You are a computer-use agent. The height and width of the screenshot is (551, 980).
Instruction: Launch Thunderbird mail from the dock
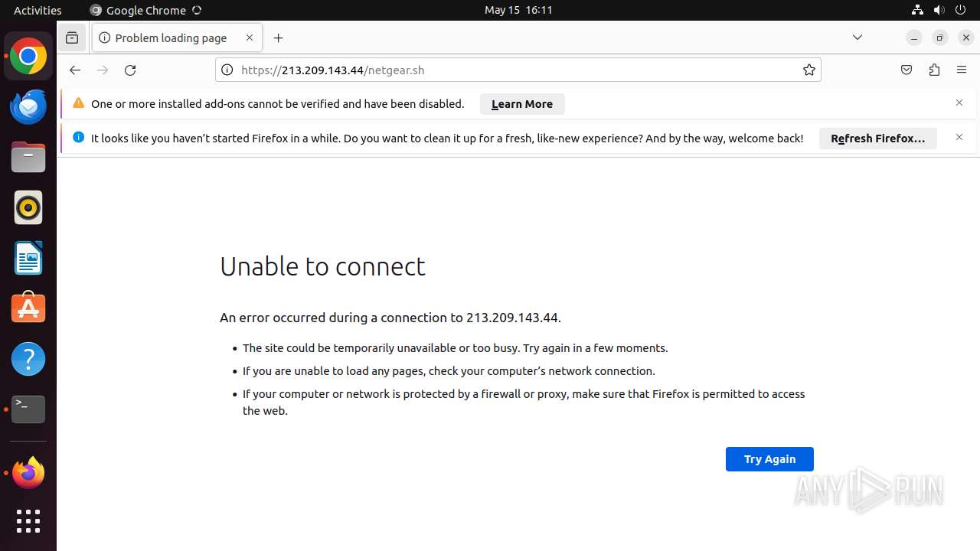28,106
